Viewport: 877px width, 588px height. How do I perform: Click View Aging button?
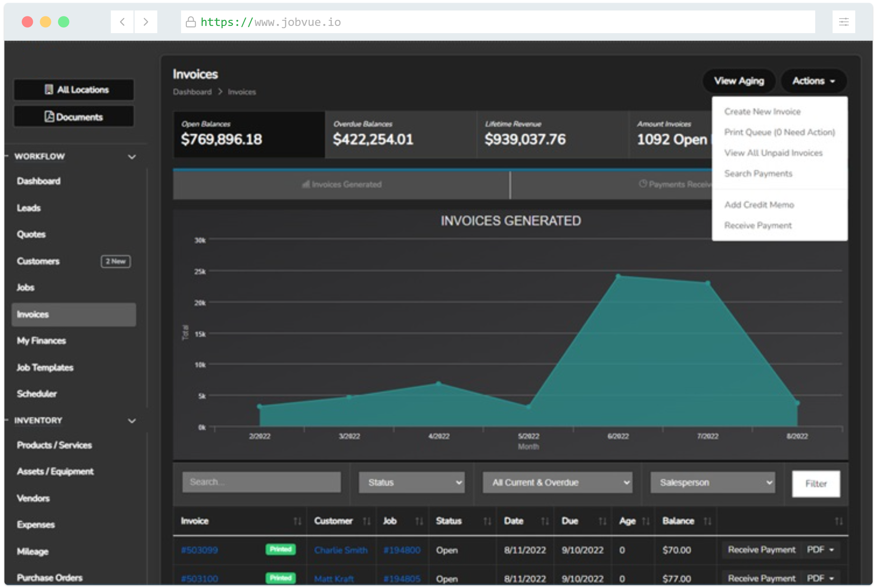tap(739, 81)
